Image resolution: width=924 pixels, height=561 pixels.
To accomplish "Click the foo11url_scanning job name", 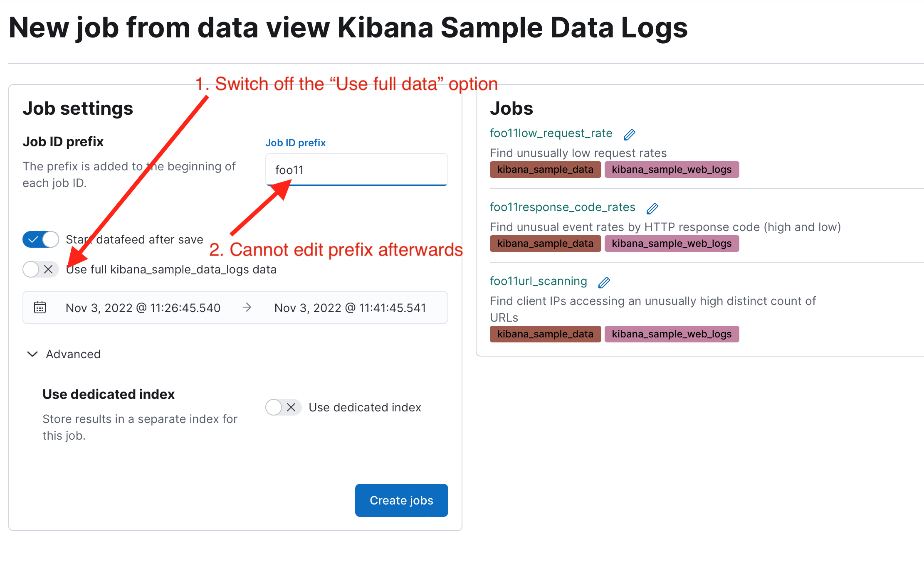I will [538, 281].
